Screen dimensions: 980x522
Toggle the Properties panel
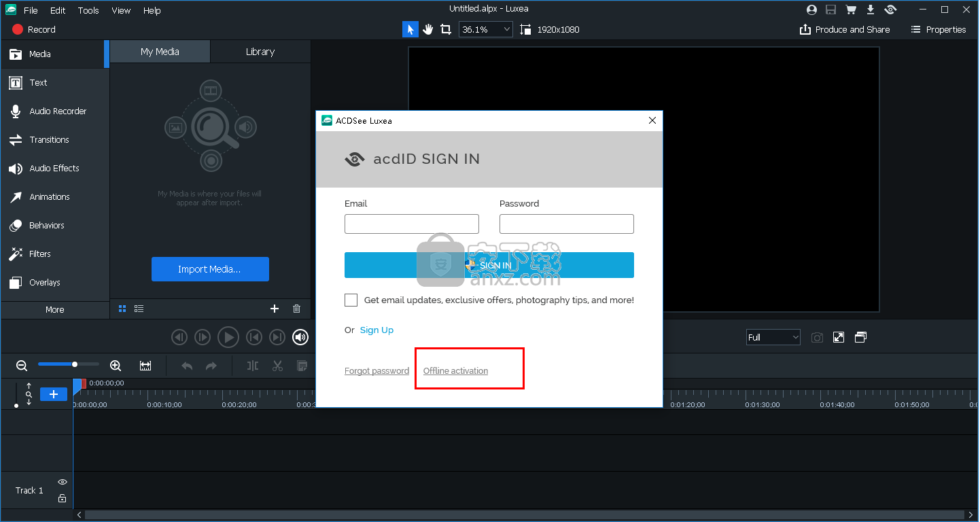click(938, 29)
